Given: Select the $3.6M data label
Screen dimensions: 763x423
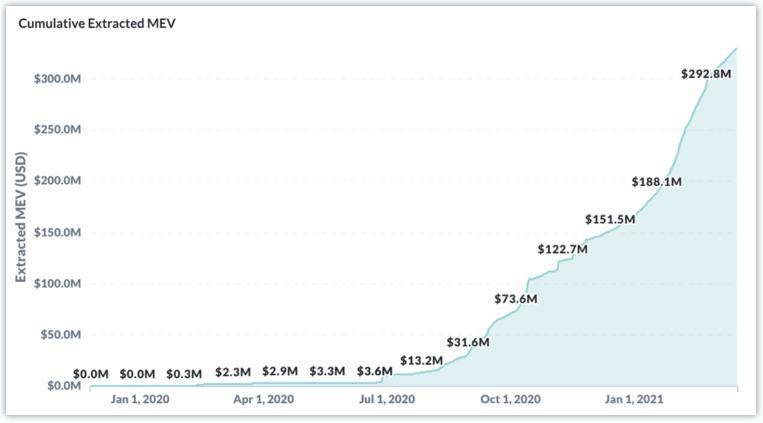Looking at the screenshot, I should coord(375,371).
